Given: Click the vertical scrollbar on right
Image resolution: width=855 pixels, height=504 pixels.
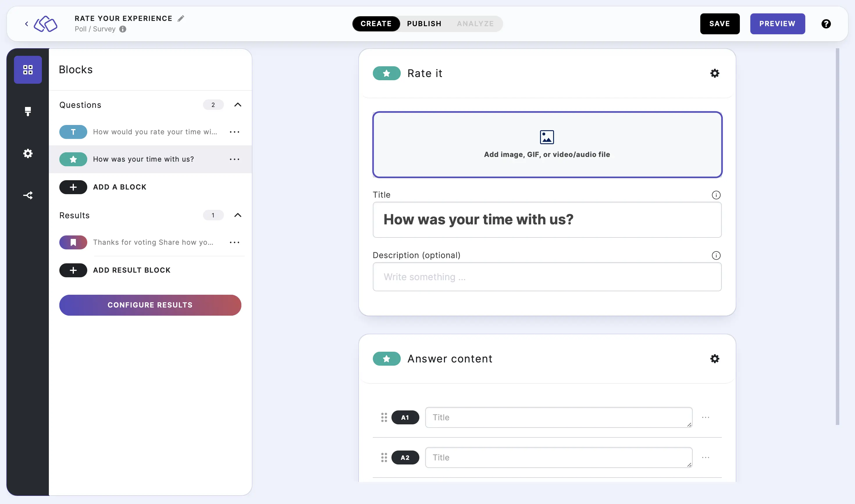Looking at the screenshot, I should [837, 236].
